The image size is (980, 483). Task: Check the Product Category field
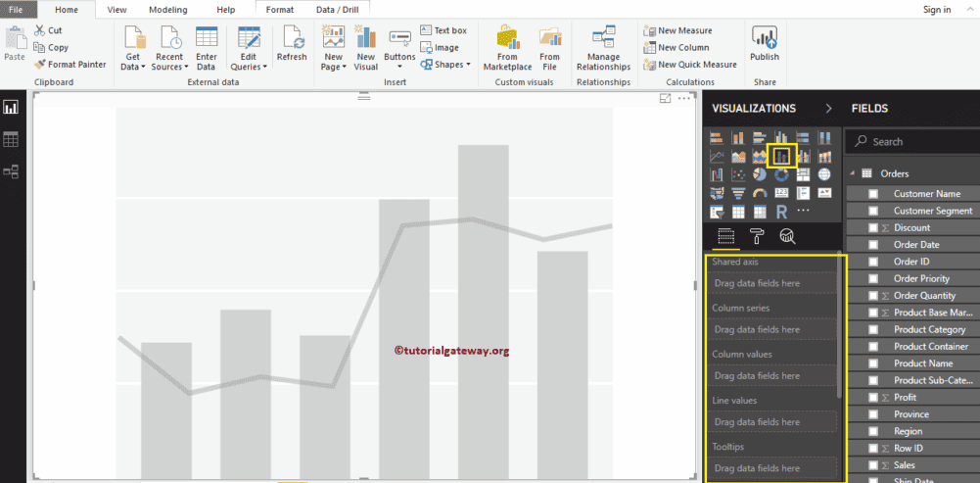tap(873, 330)
